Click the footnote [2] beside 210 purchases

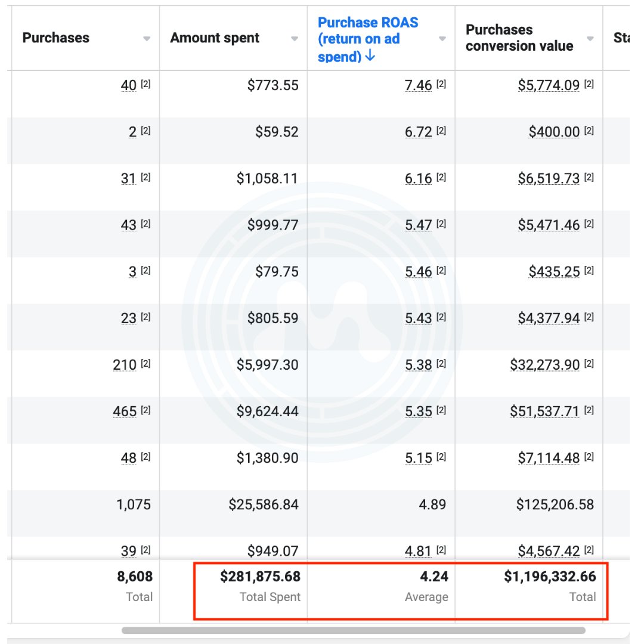click(x=146, y=364)
